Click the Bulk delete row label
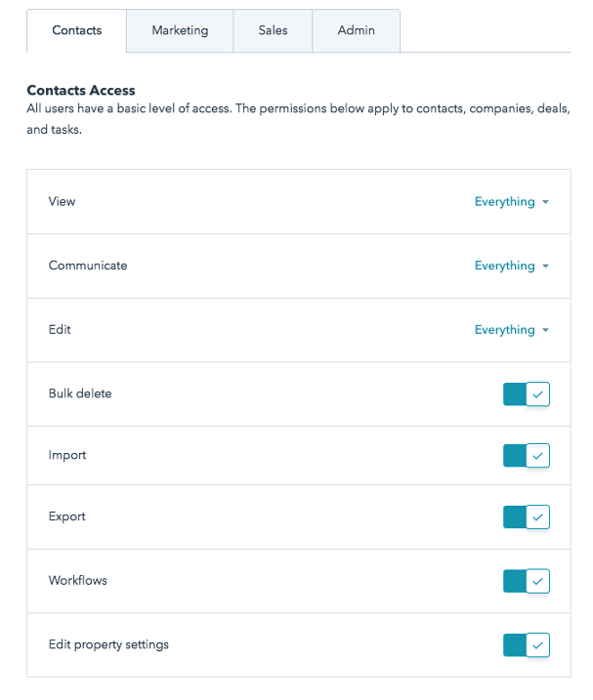The height and width of the screenshot is (700, 593). pos(80,393)
